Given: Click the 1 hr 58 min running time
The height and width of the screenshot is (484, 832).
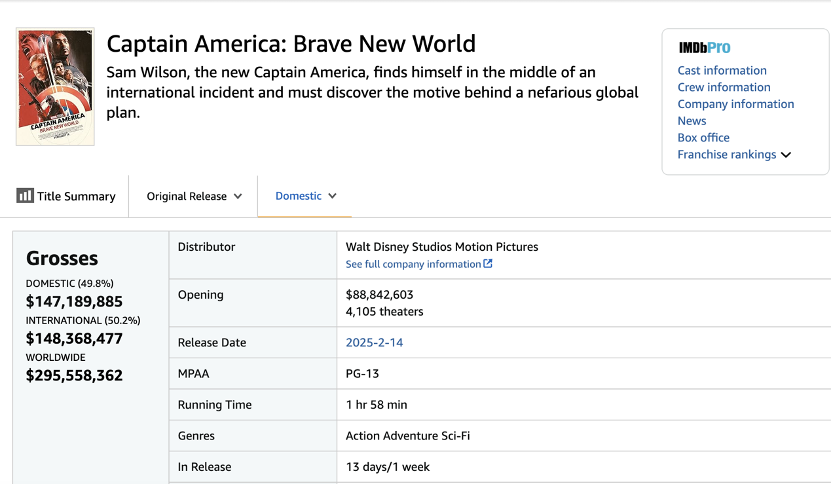Looking at the screenshot, I should (x=376, y=405).
